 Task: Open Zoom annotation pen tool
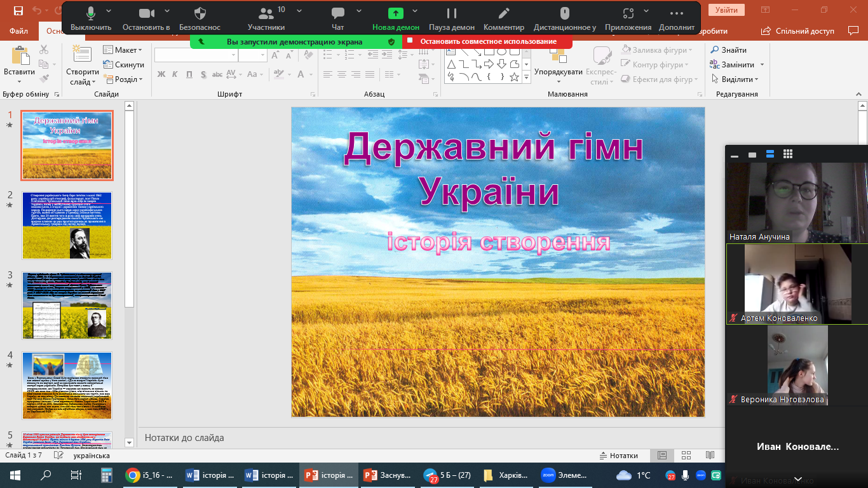[x=504, y=18]
